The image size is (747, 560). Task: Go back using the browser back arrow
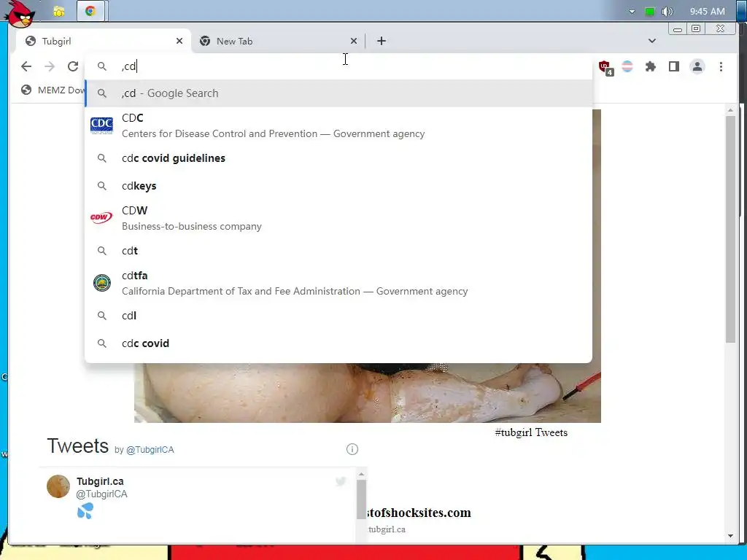click(26, 66)
